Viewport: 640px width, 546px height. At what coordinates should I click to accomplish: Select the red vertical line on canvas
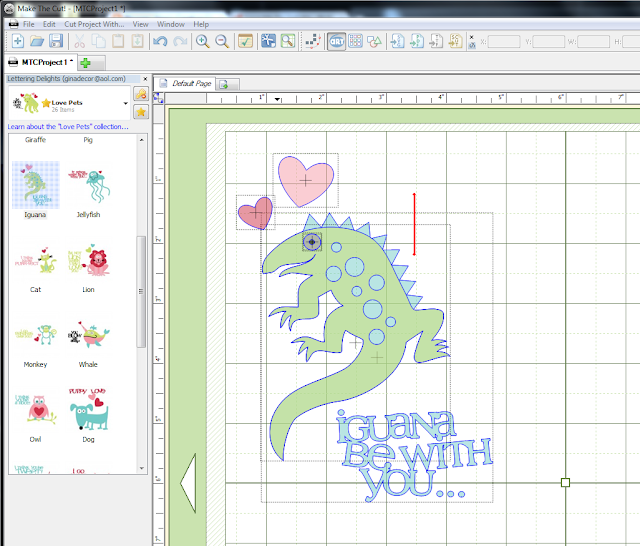click(x=414, y=224)
